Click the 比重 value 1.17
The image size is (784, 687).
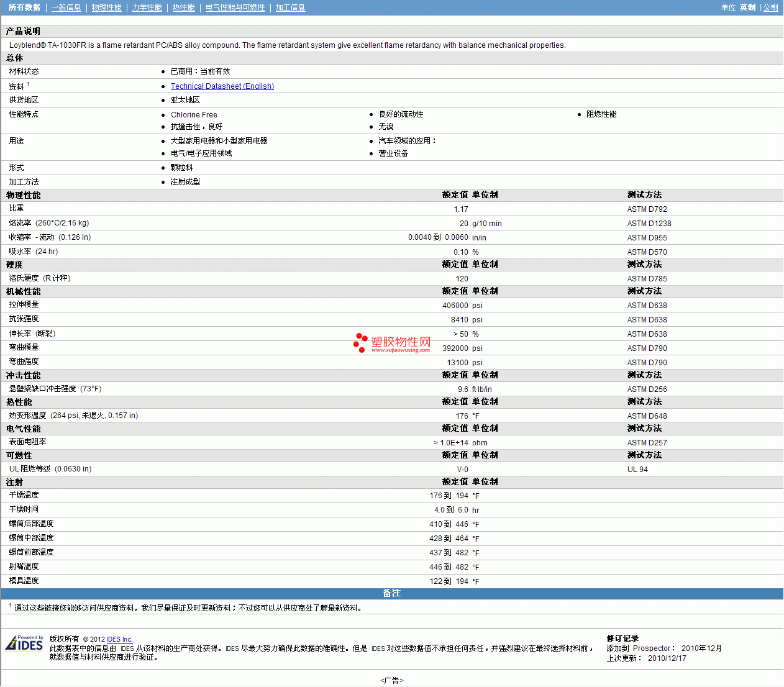pos(461,209)
